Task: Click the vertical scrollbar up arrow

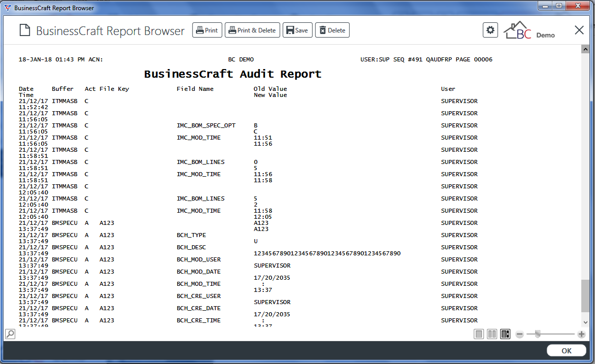Action: 585,49
